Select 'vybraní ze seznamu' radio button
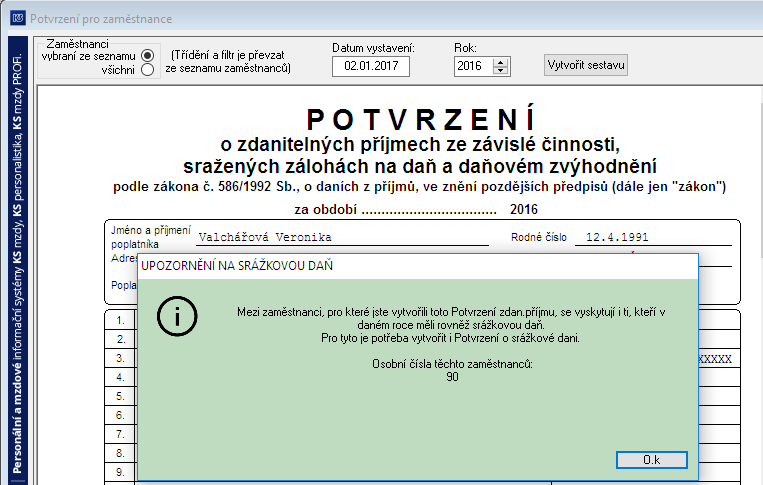This screenshot has height=485, width=763. 147,55
